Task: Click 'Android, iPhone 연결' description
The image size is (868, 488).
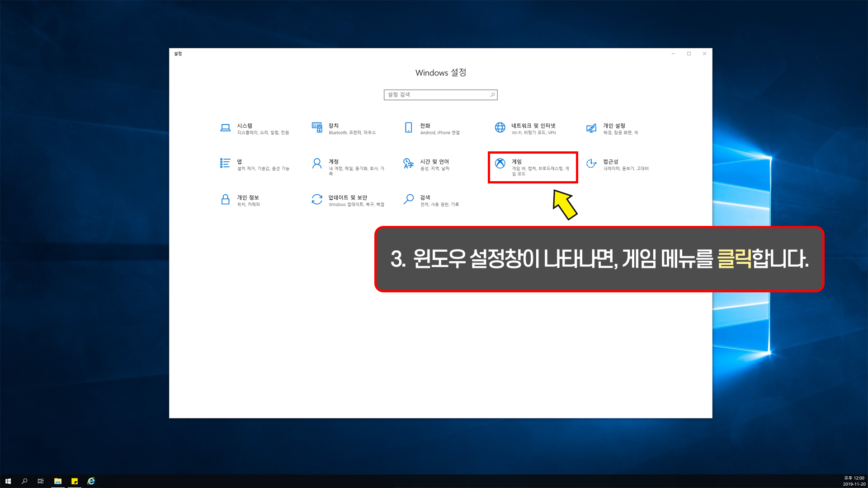Action: [x=440, y=133]
